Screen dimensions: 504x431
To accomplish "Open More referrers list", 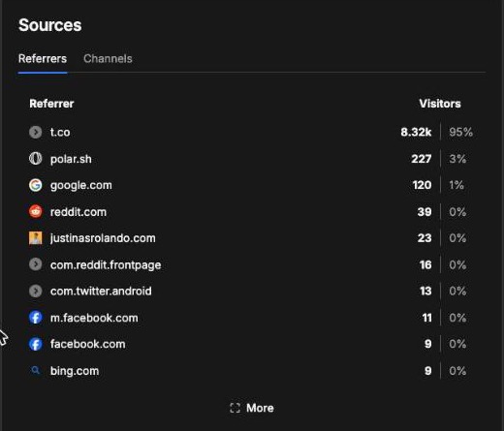I will pyautogui.click(x=252, y=408).
